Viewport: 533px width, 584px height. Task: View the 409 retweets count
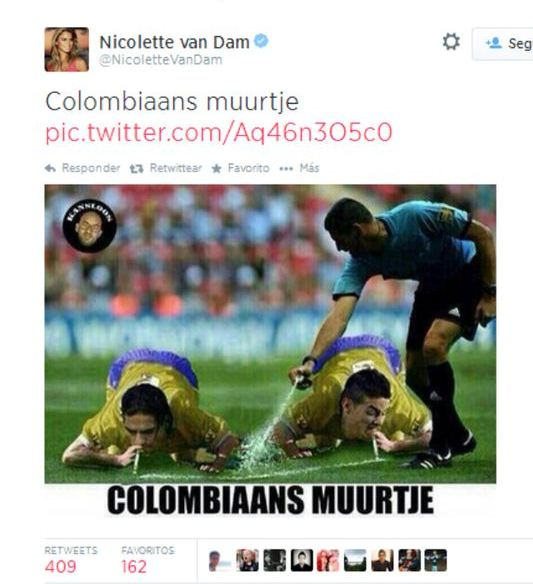point(60,566)
